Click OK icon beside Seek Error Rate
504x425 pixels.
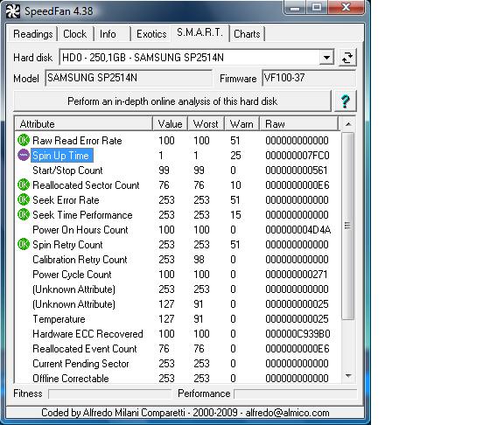point(23,199)
